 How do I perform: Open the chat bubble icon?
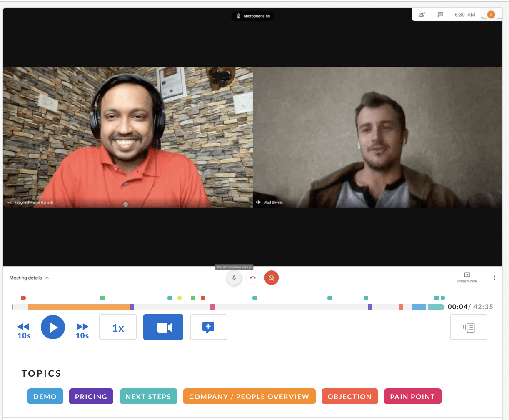pos(440,14)
